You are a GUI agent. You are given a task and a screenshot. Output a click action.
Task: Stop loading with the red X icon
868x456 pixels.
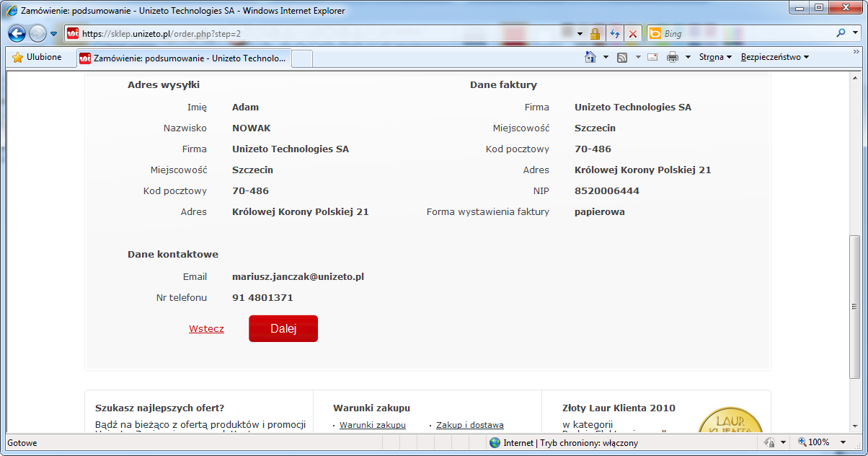click(633, 34)
